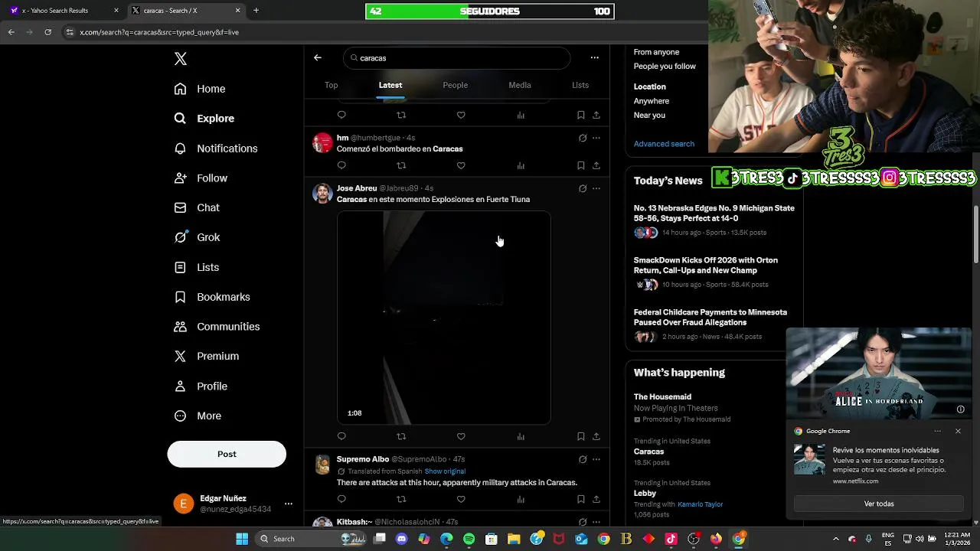Close the Google Chrome notification
Viewport: 980px width, 551px height.
[x=958, y=432]
